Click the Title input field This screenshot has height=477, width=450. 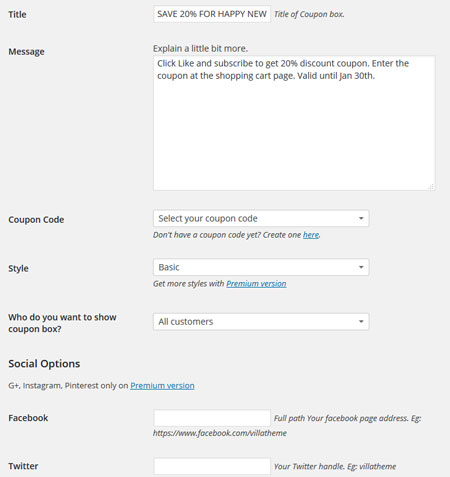(212, 14)
